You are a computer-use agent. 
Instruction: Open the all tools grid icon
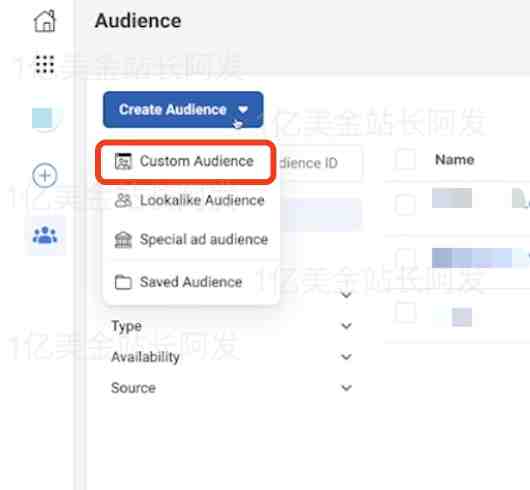45,64
